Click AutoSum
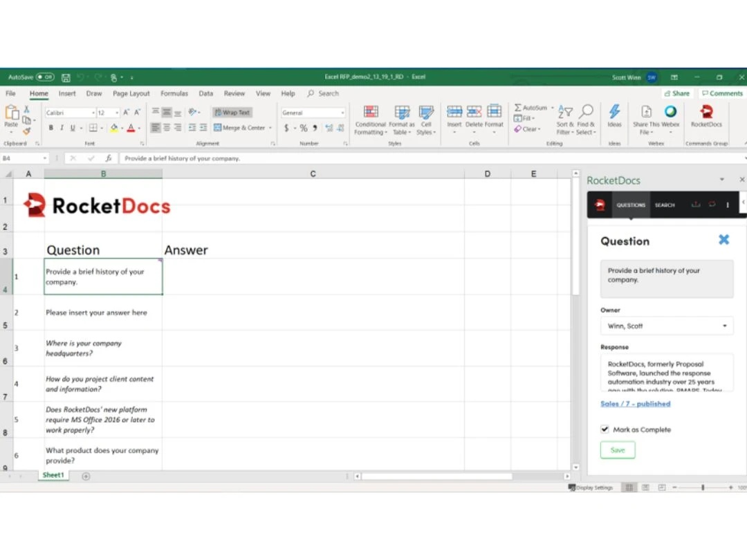 click(531, 108)
